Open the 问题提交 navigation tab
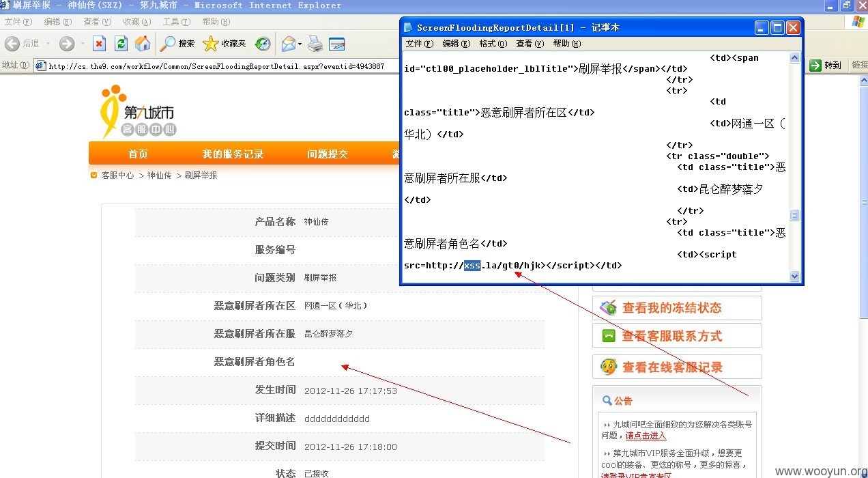This screenshot has width=868, height=478. coord(328,154)
